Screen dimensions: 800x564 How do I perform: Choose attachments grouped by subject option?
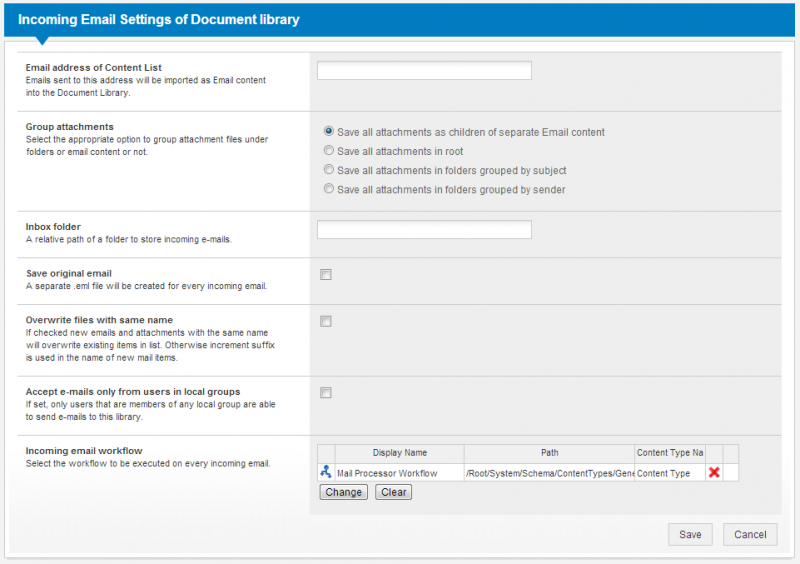pos(329,169)
